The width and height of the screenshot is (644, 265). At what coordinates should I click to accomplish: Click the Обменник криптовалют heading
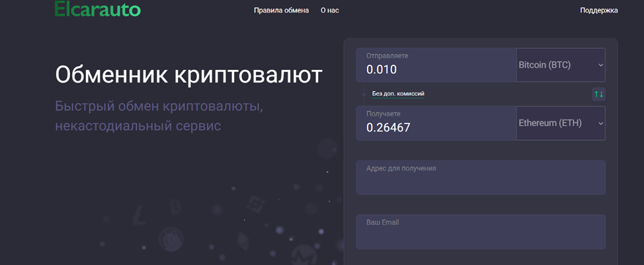(189, 75)
